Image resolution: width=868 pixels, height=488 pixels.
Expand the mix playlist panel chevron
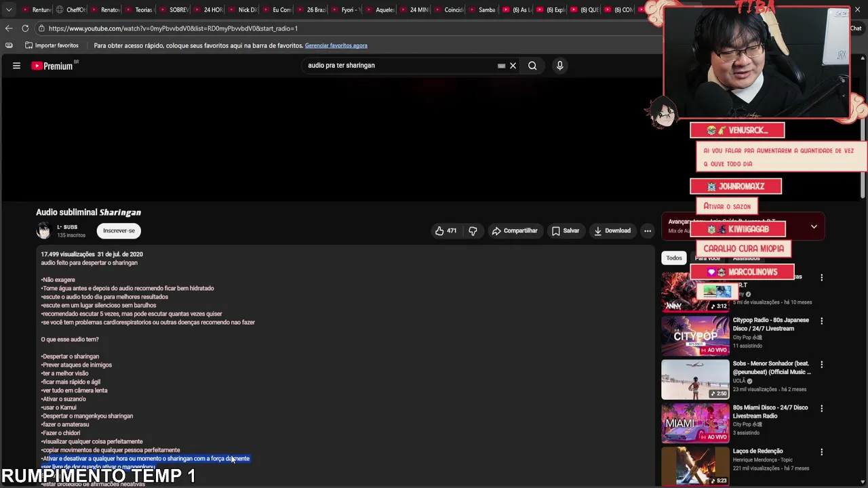(x=814, y=226)
